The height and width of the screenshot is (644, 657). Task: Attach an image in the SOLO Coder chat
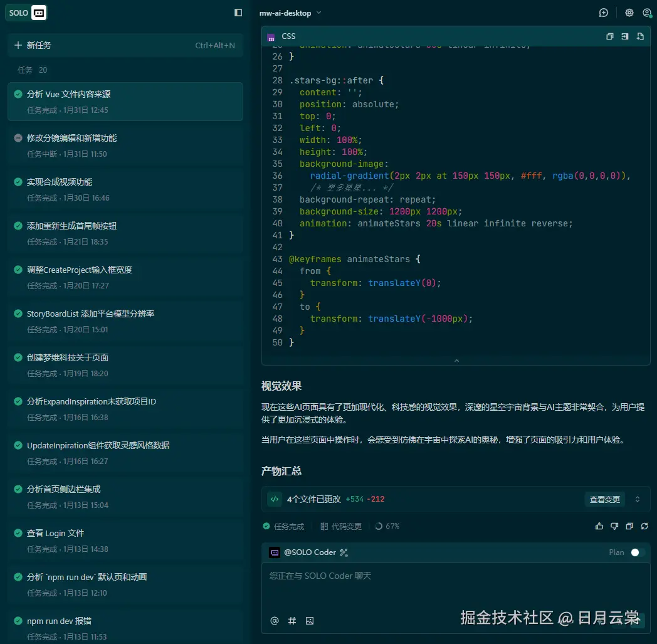point(309,621)
